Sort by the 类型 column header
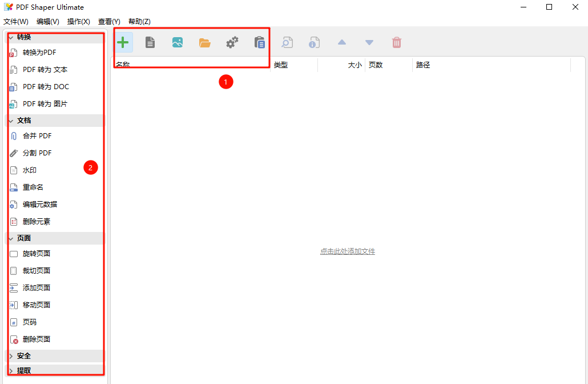The image size is (588, 384). click(x=294, y=65)
